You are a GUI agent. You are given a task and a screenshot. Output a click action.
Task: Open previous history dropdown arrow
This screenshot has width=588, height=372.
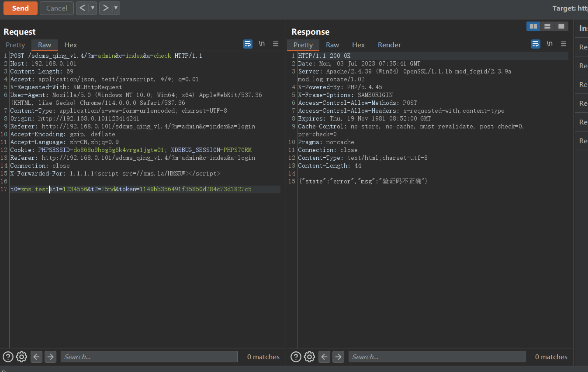click(x=93, y=8)
